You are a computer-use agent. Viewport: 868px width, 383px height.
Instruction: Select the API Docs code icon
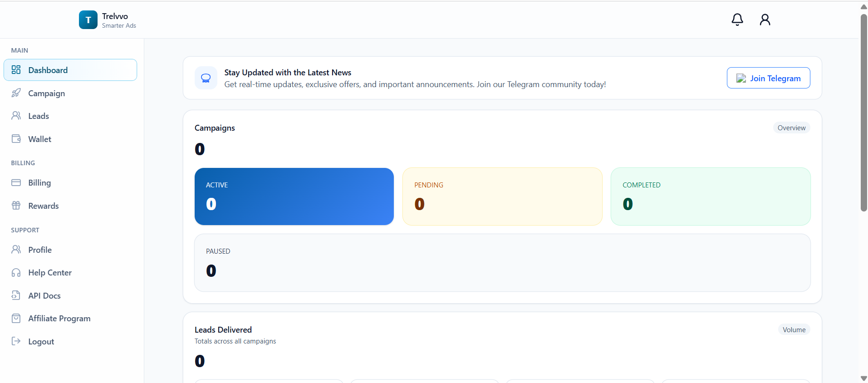pyautogui.click(x=16, y=295)
